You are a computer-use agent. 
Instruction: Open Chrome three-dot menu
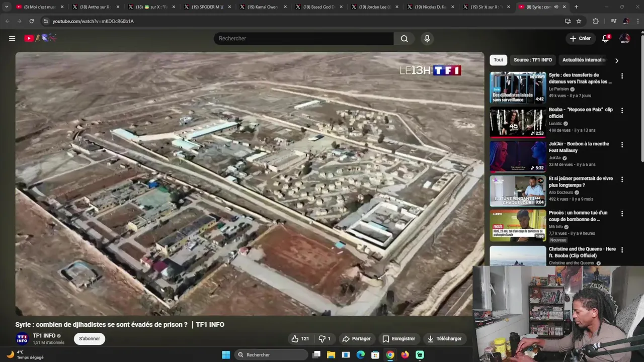pyautogui.click(x=637, y=21)
